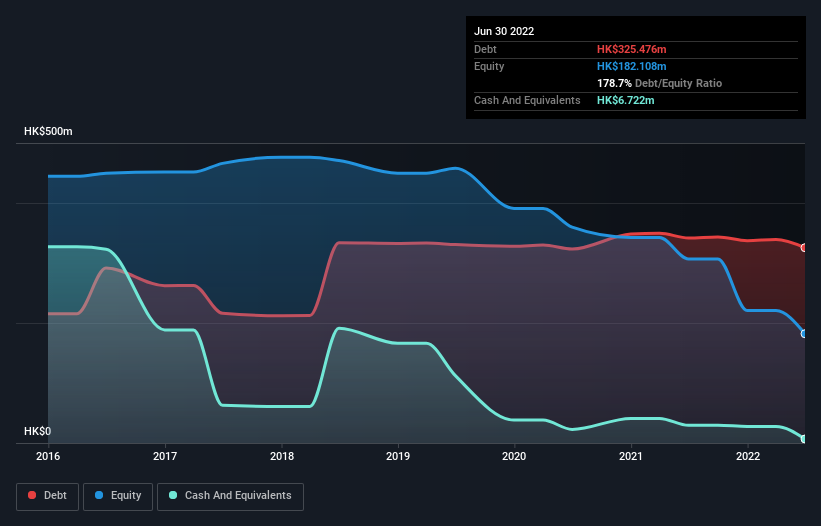821x526 pixels.
Task: Click the Cash And Equivalents tooltip label
Action: [527, 100]
